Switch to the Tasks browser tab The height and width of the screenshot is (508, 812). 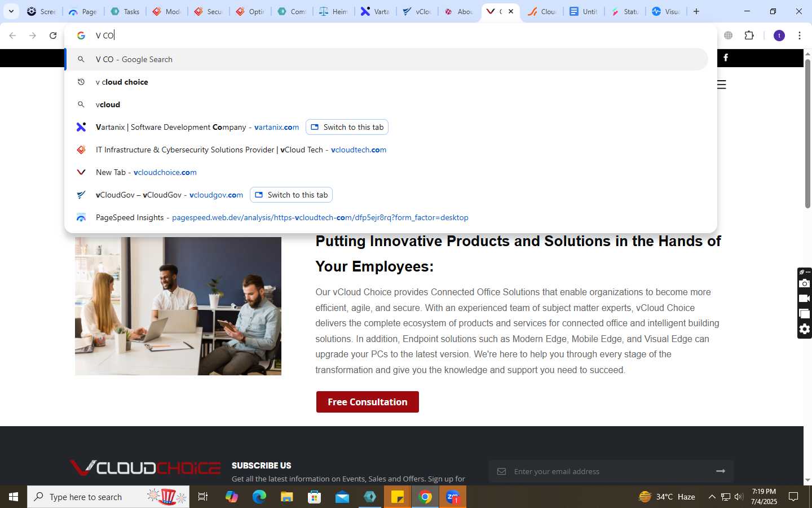(125, 11)
